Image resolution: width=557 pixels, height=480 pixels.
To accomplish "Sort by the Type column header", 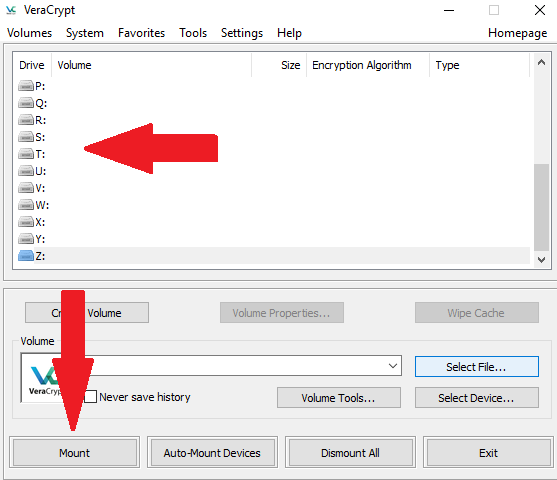I will (x=480, y=65).
